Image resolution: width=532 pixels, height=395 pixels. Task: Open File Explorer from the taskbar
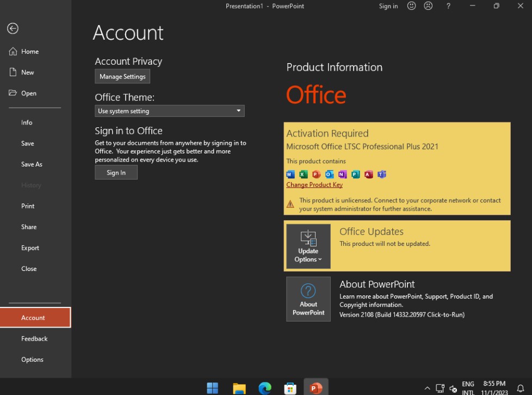[x=239, y=388]
